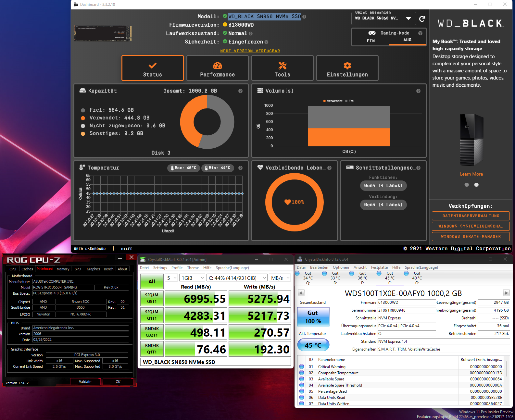The height and width of the screenshot is (420, 515).
Task: Click help icon in Schnittstellengeschwindigkeit panel
Action: [418, 168]
